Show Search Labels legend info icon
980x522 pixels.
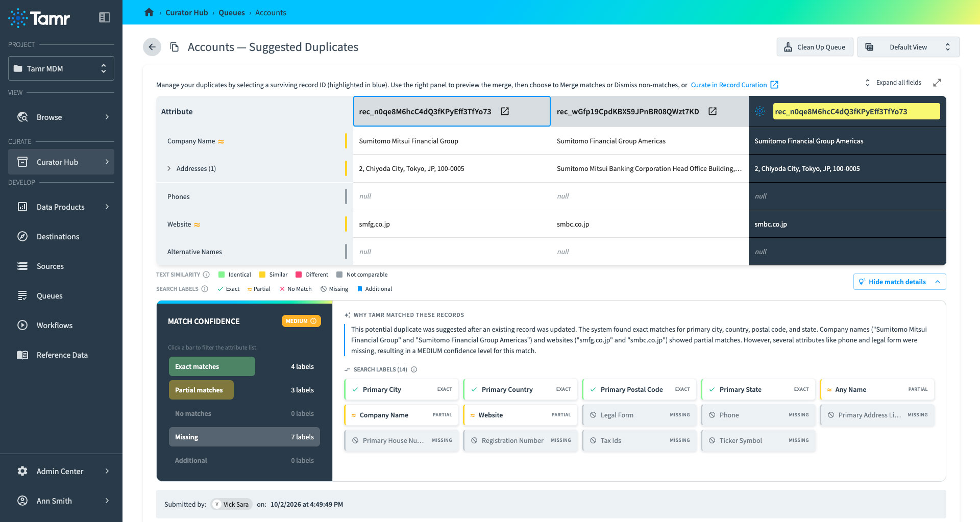click(205, 289)
